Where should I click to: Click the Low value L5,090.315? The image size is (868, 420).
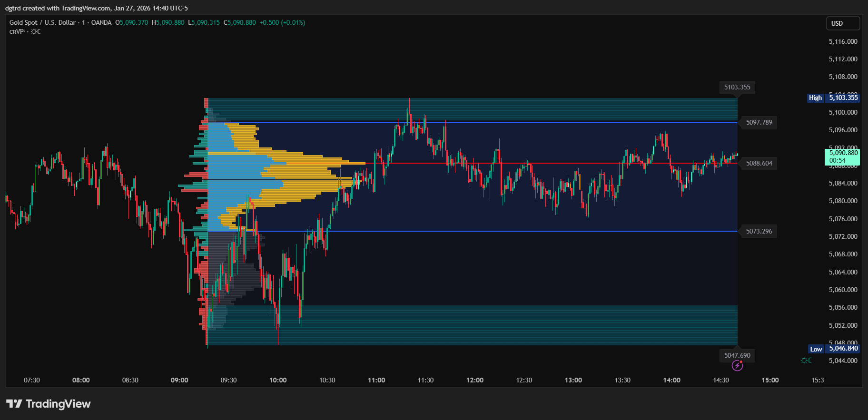point(204,22)
